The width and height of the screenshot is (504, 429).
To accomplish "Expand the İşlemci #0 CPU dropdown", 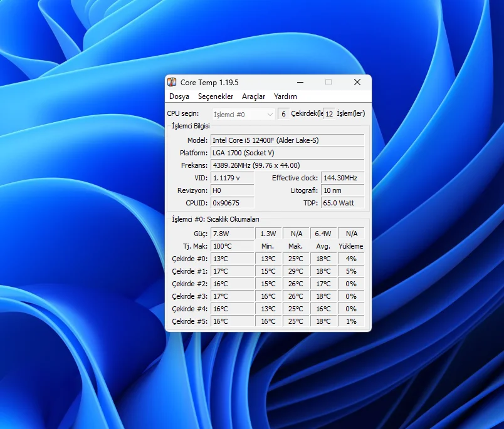I will click(243, 115).
